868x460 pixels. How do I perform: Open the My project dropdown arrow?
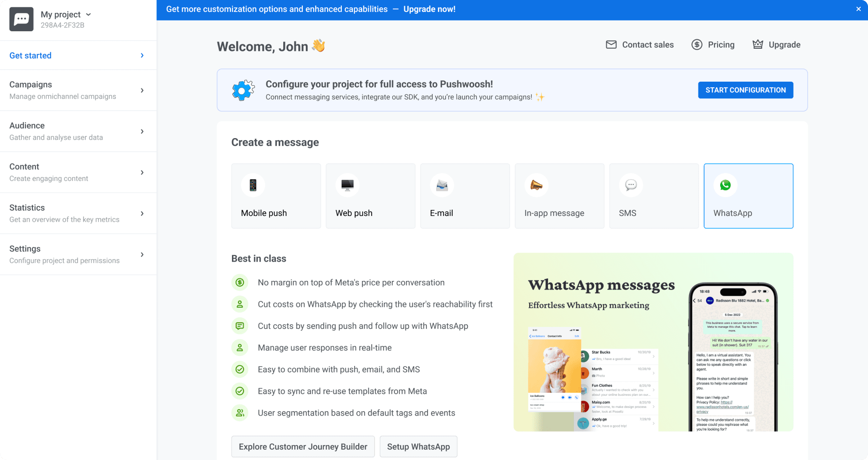[88, 15]
